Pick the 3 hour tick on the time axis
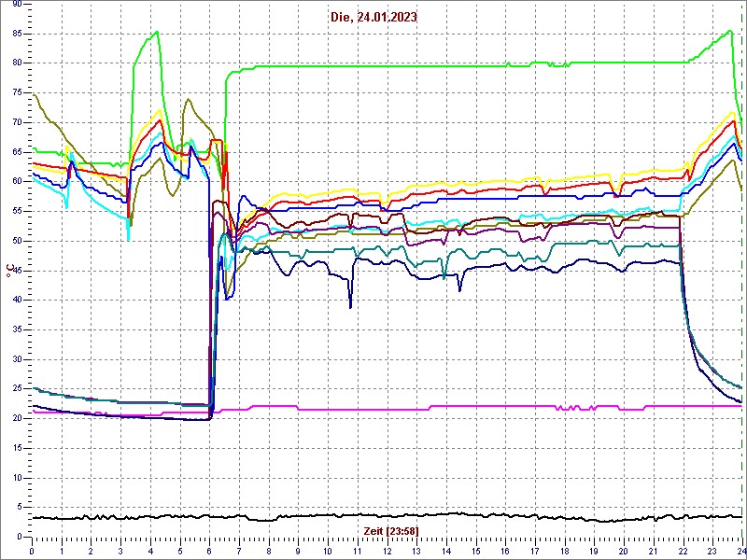 pos(120,551)
